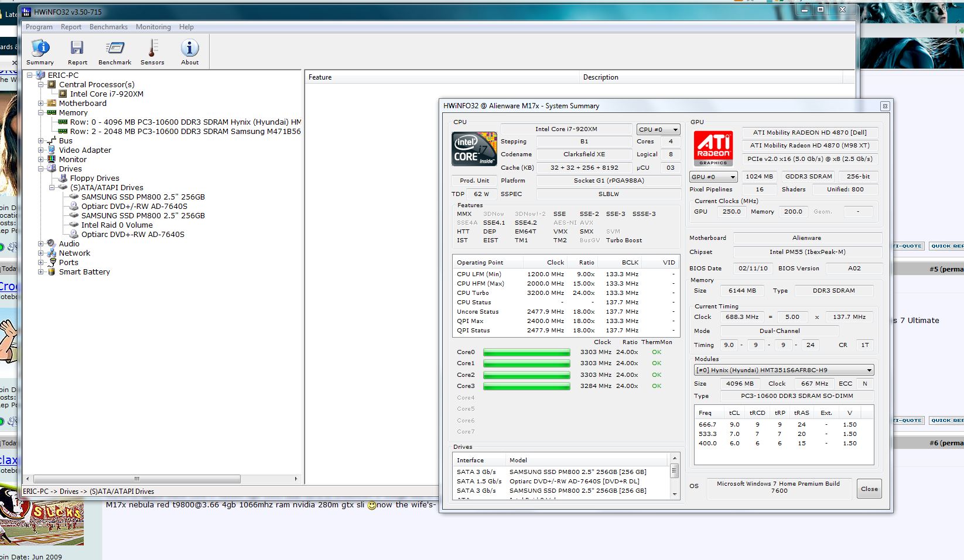Image resolution: width=964 pixels, height=560 pixels.
Task: Open the CPU #0 selector dropdown
Action: coord(658,129)
